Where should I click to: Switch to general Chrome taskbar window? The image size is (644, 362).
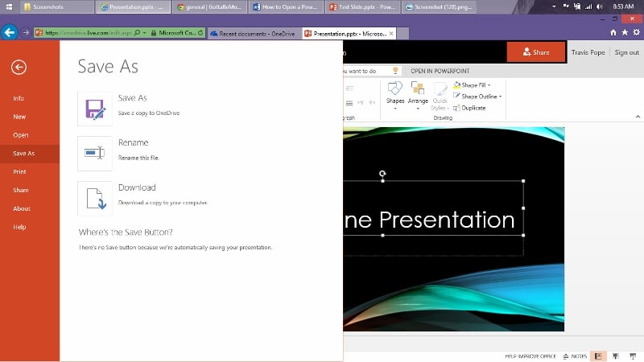point(209,7)
